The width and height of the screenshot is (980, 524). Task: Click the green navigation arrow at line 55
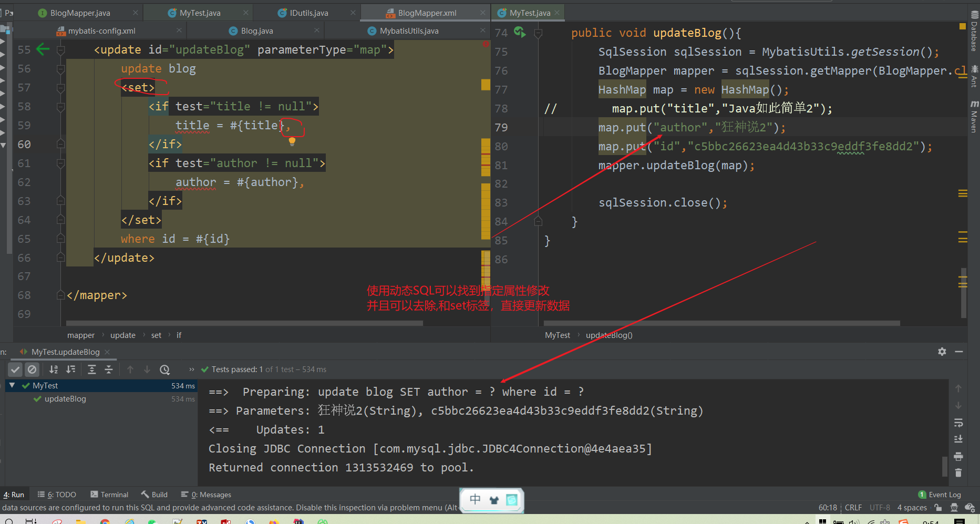(43, 49)
